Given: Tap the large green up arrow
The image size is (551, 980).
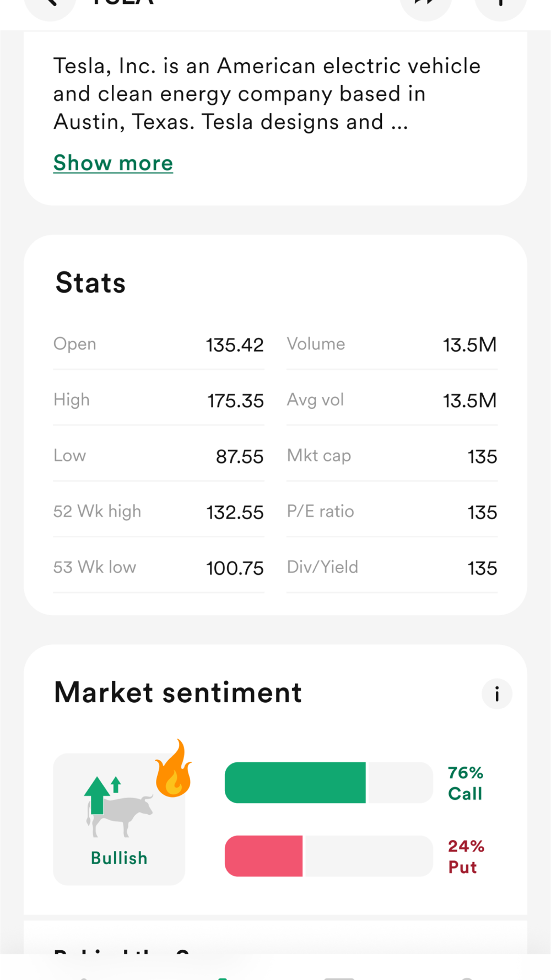Looking at the screenshot, I should 98,794.
